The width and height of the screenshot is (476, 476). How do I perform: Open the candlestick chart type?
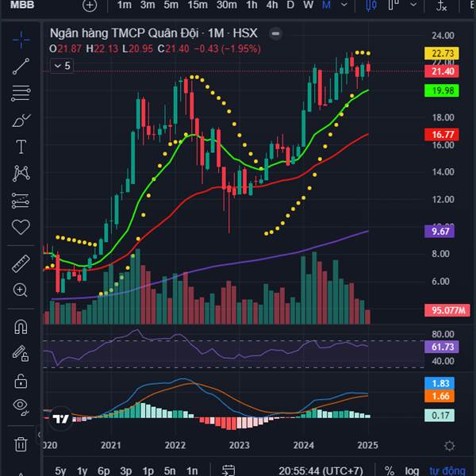coord(371,6)
